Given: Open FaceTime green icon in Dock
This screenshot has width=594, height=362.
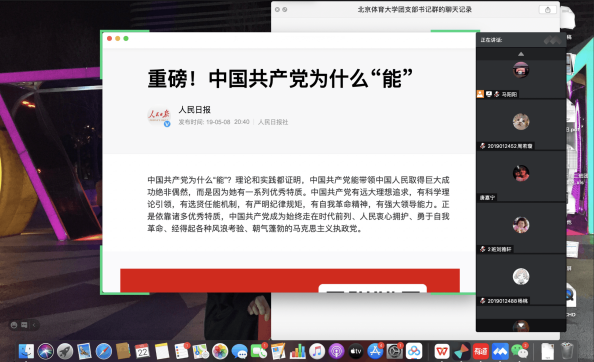Looking at the screenshot, I should [x=259, y=352].
